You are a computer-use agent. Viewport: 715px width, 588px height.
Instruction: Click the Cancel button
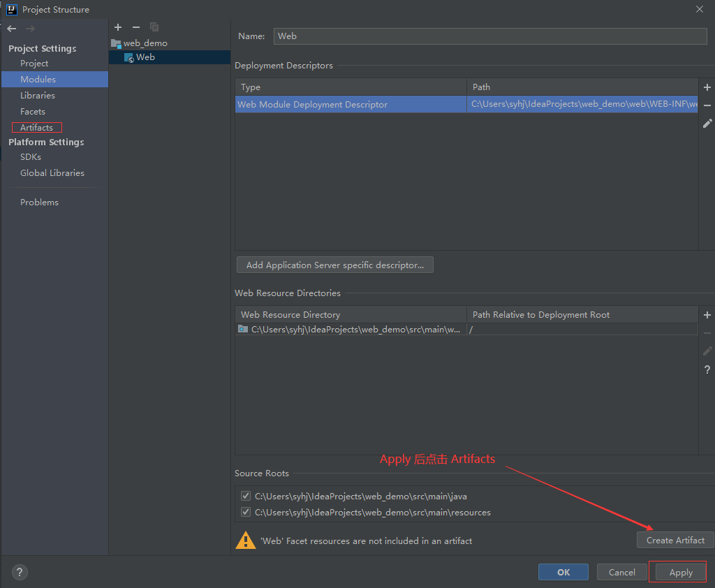click(622, 572)
